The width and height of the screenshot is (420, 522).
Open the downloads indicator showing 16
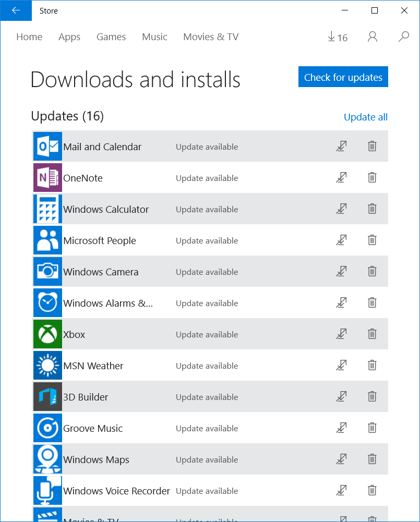338,37
